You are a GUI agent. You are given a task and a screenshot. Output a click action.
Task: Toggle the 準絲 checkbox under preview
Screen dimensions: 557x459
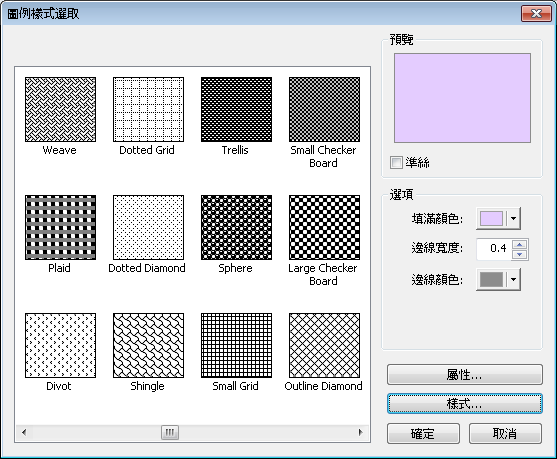[x=396, y=163]
